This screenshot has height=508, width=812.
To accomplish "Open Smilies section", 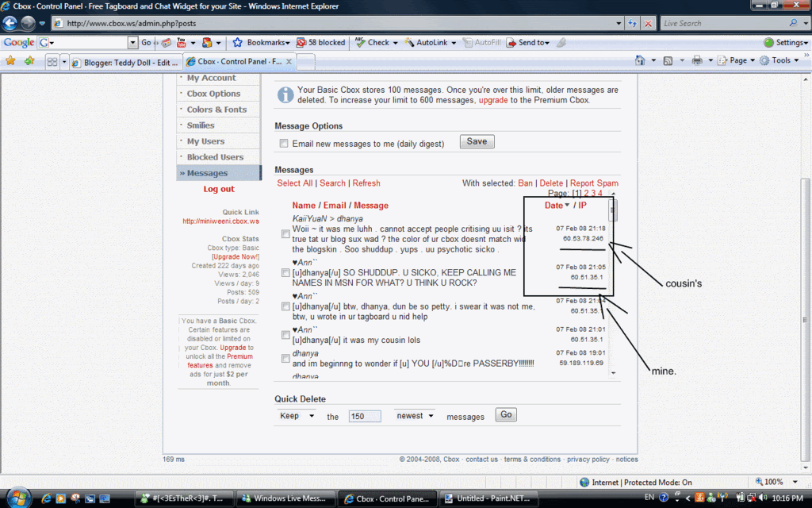I will point(201,125).
